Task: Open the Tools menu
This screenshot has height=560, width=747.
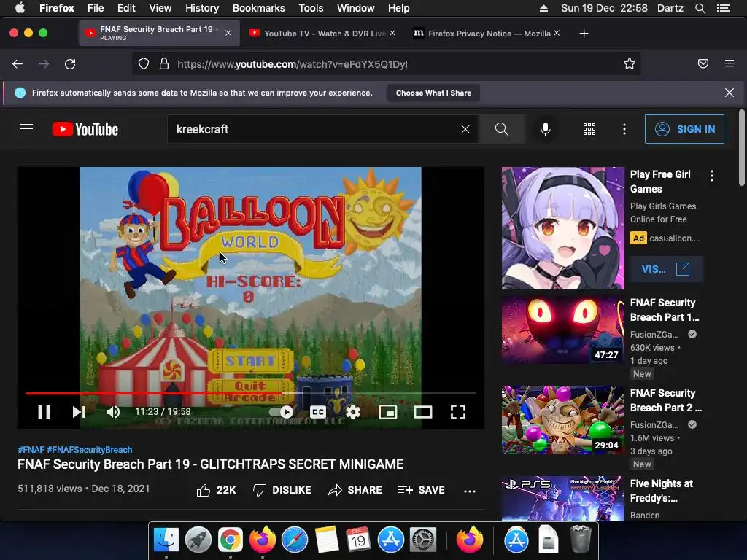Action: [311, 8]
